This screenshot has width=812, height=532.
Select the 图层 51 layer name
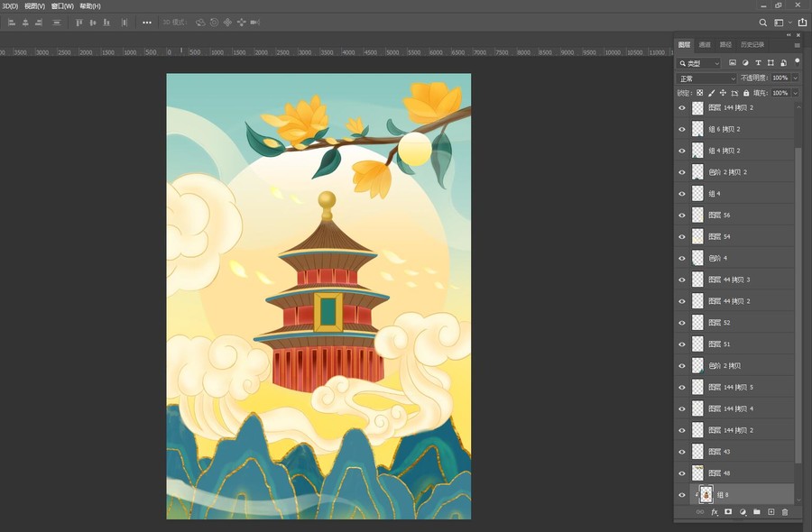click(719, 344)
